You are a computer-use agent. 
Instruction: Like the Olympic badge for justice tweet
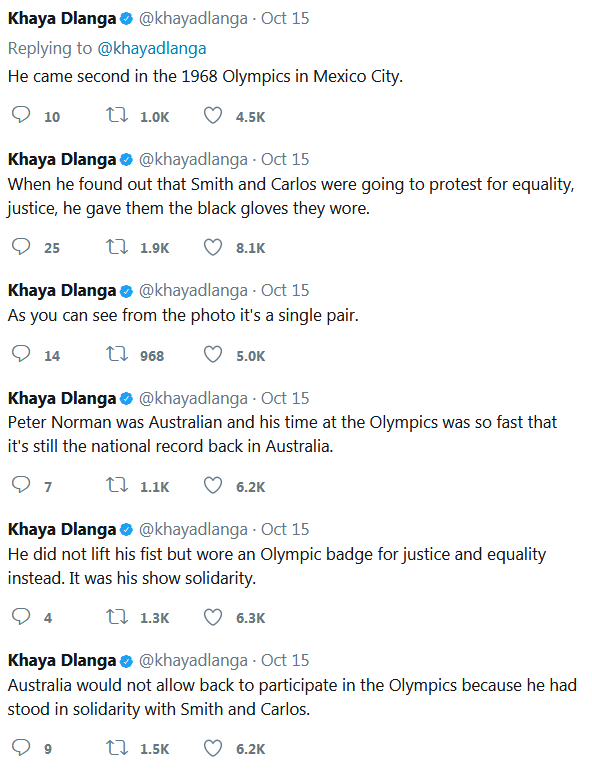[213, 617]
